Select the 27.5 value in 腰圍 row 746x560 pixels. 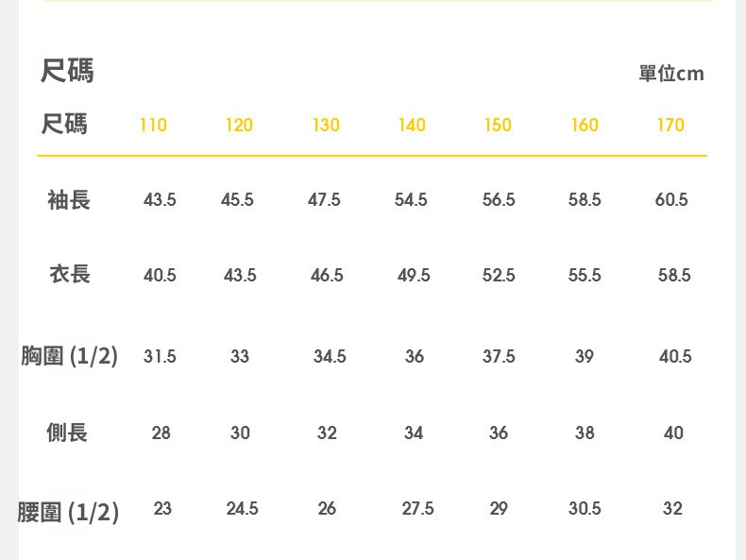coord(417,508)
